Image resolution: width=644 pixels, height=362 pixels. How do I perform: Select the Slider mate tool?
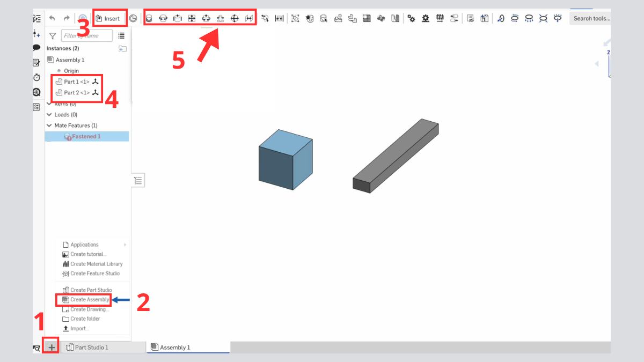[x=178, y=18]
